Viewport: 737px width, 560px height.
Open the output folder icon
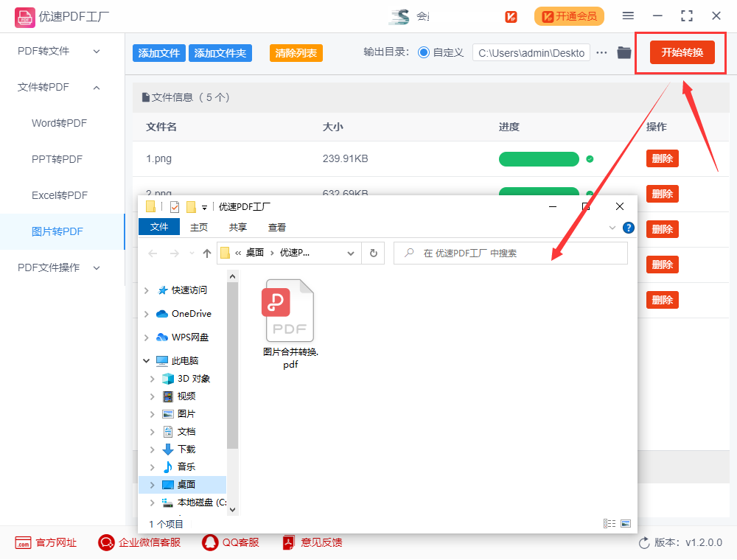click(x=624, y=52)
